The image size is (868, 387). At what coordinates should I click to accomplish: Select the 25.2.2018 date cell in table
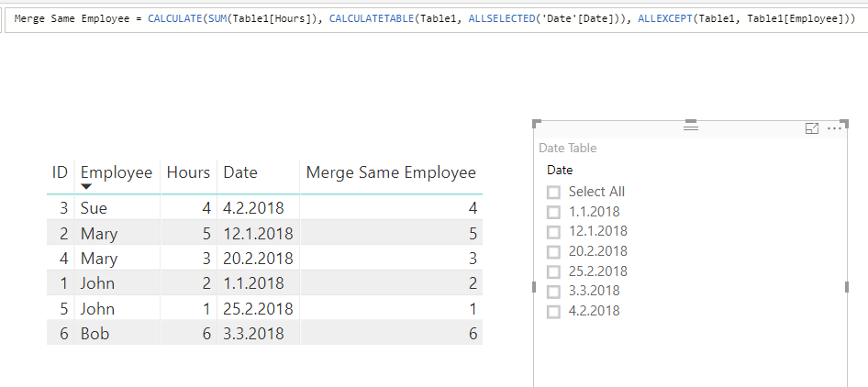(258, 308)
